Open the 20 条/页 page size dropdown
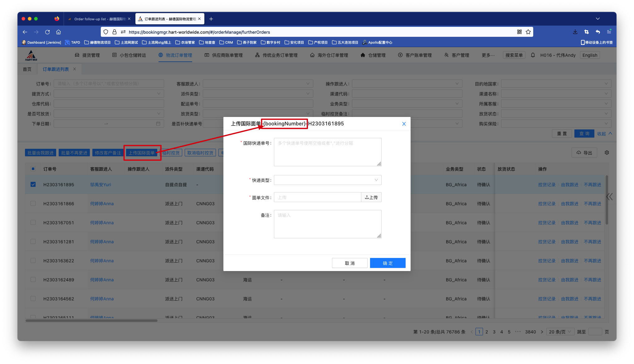The image size is (634, 364). pos(561,332)
